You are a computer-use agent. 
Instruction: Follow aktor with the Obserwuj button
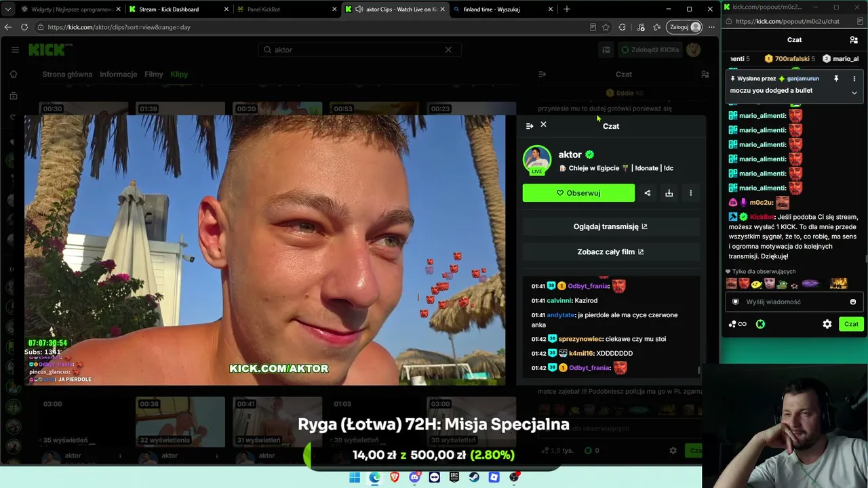pyautogui.click(x=578, y=193)
